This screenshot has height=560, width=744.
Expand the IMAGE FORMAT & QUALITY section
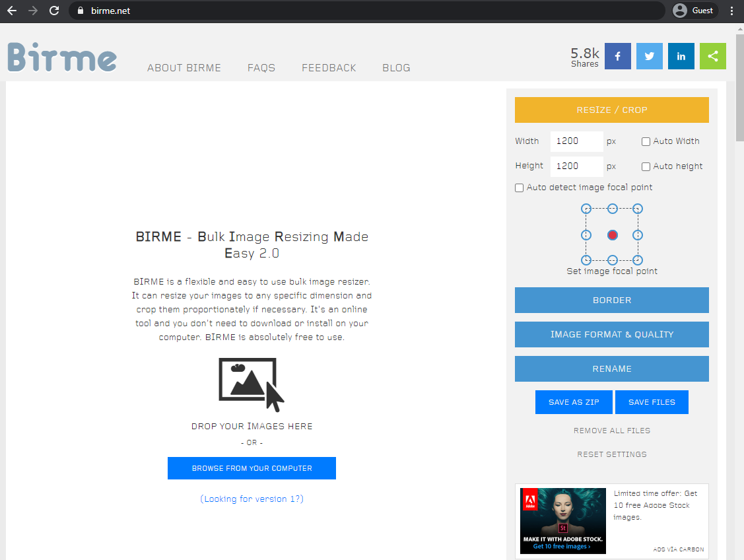[x=611, y=335]
